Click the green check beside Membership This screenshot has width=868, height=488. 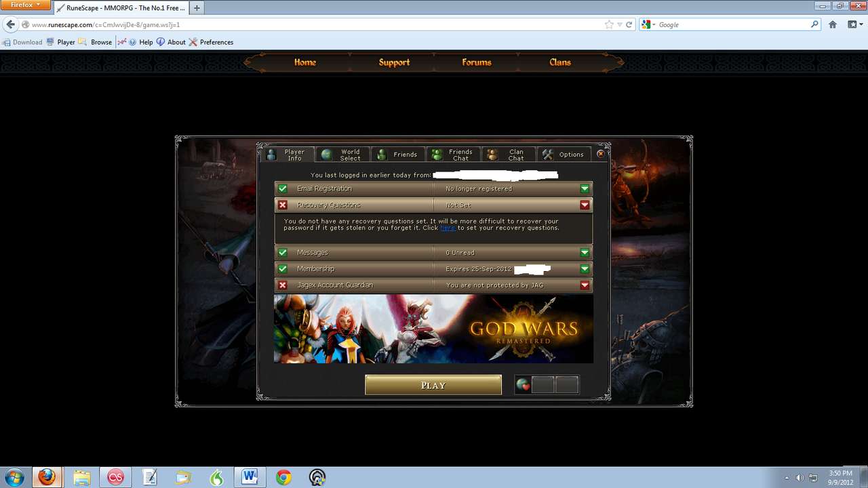point(283,268)
